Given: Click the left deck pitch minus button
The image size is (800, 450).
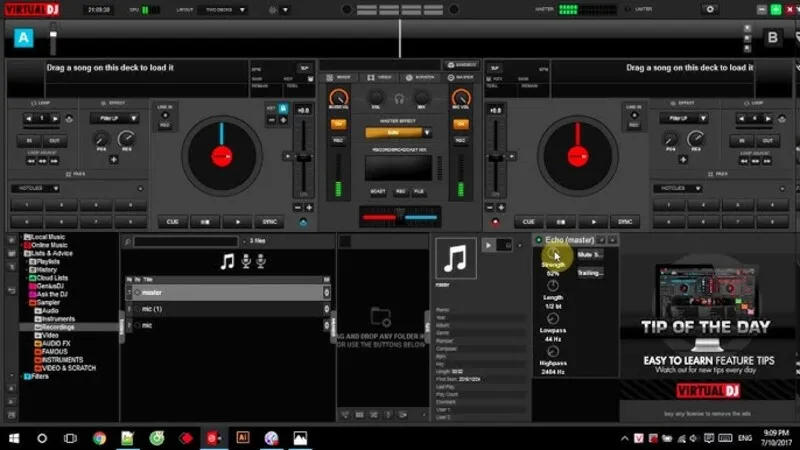Looking at the screenshot, I should click(x=297, y=208).
